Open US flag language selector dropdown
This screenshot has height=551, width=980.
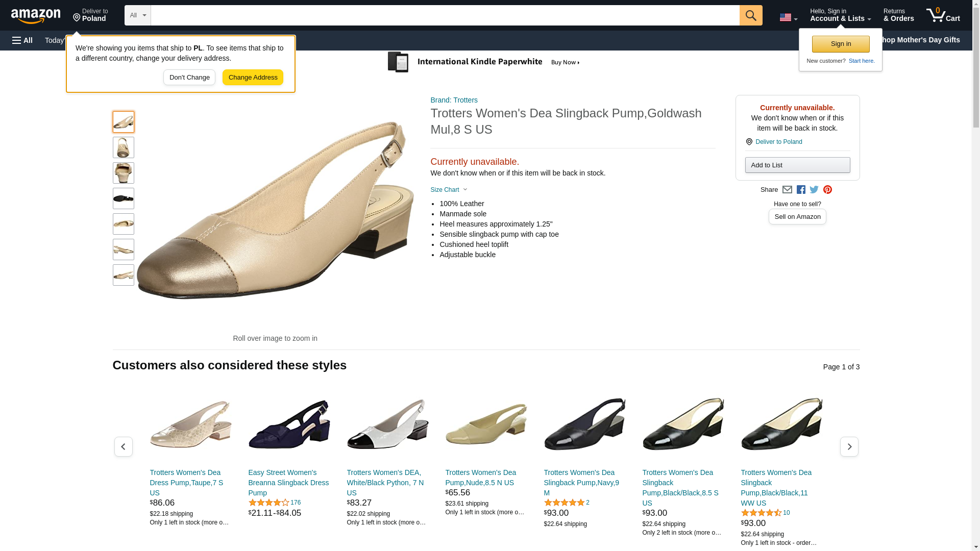[788, 17]
